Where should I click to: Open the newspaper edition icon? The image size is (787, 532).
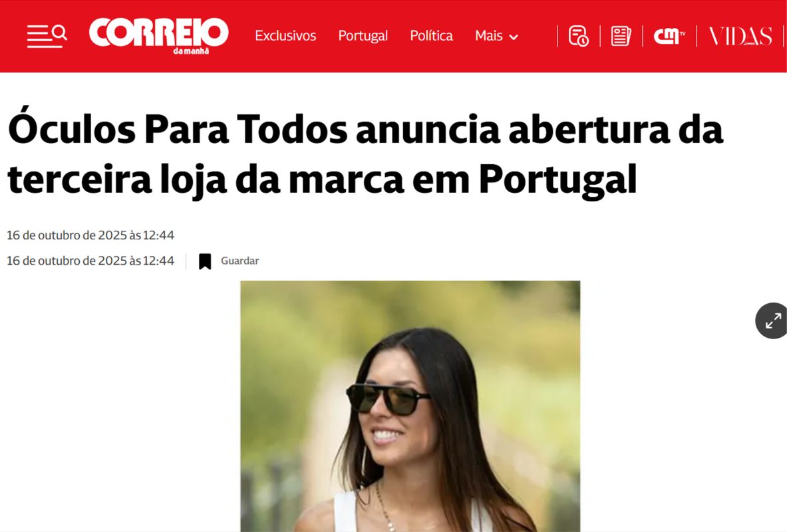621,36
